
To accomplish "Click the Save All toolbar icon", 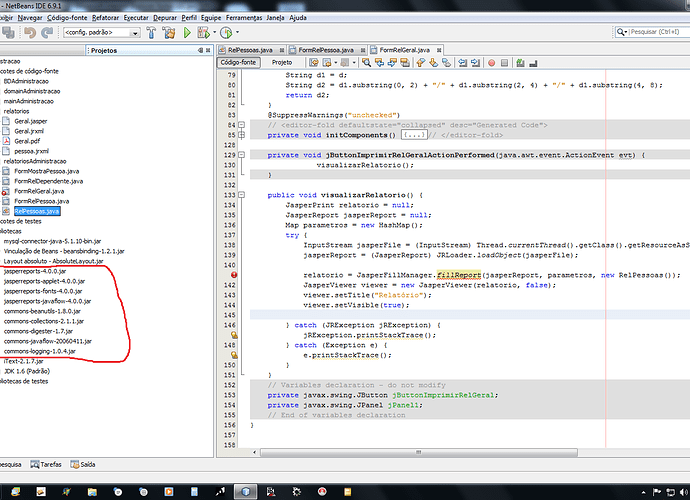I will click(x=8, y=32).
